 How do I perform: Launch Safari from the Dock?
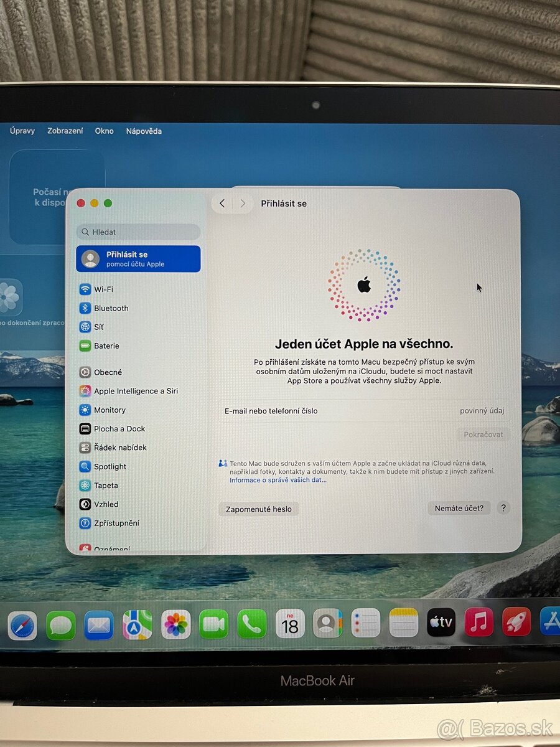(x=22, y=624)
